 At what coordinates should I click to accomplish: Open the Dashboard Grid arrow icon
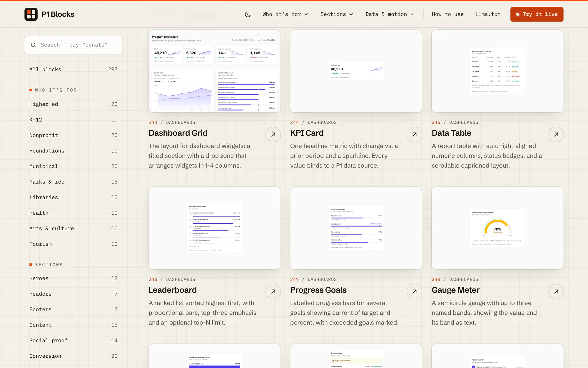pos(273,135)
